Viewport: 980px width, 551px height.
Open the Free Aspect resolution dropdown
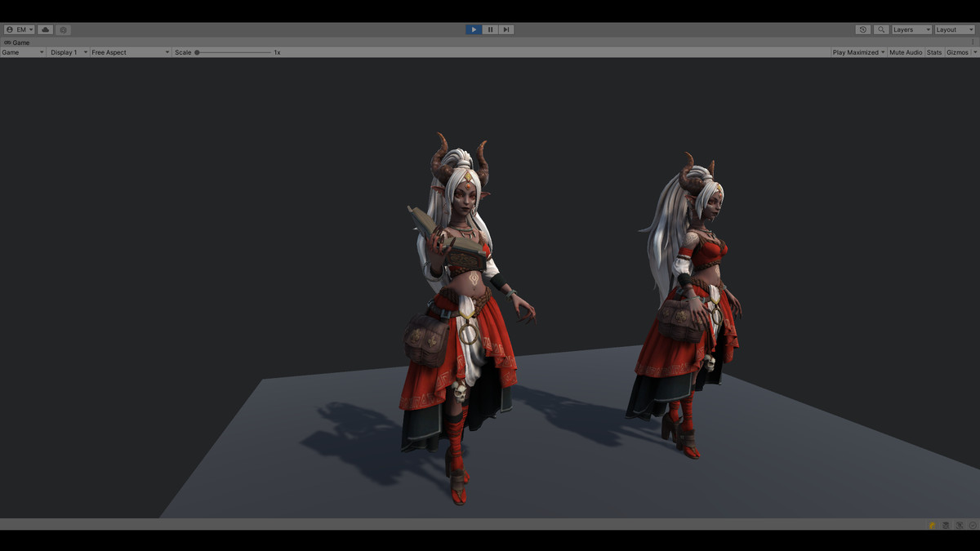129,52
